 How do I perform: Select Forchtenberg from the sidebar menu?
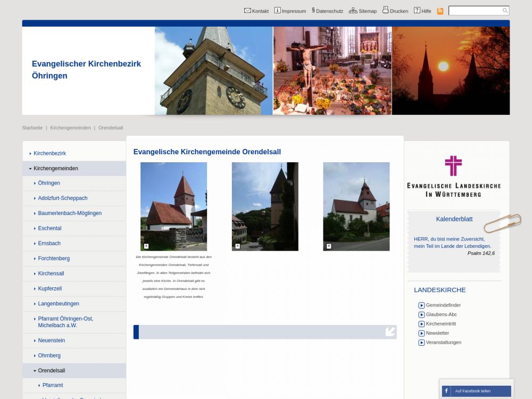point(53,259)
